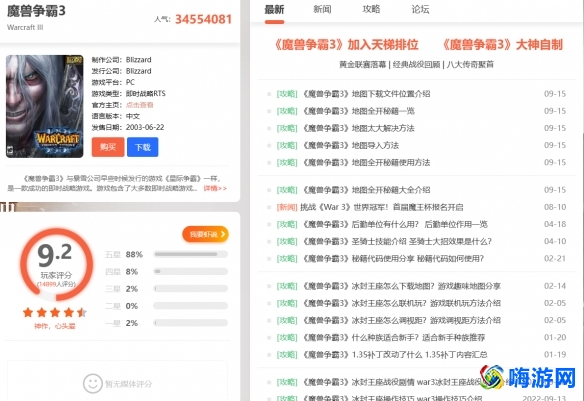The image size is (584, 401).
Task: Open the 新闻 tab
Action: coord(323,10)
